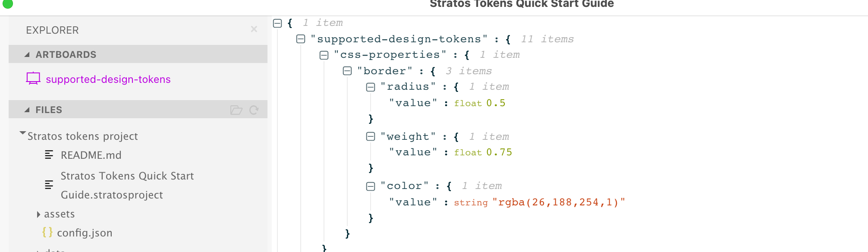The width and height of the screenshot is (868, 252).
Task: Click the refresh icon in Files header
Action: click(254, 110)
